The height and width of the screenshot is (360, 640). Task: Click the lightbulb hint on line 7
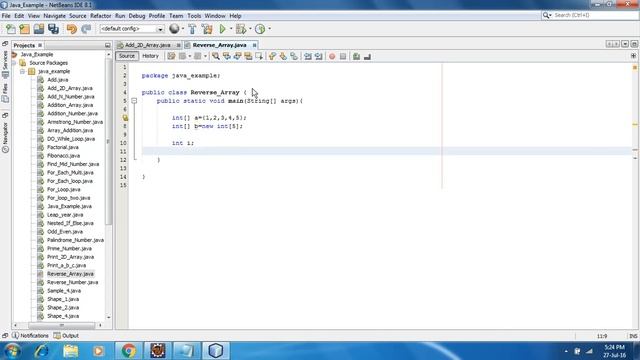click(125, 118)
